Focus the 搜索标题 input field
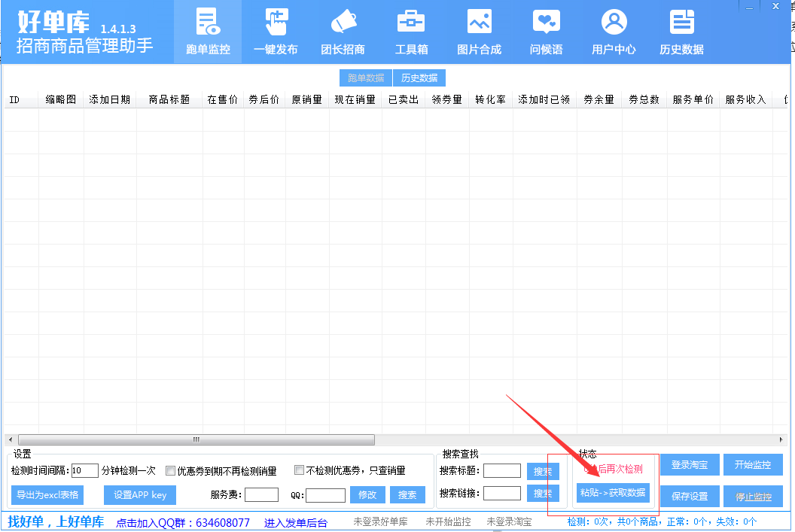 (x=502, y=471)
